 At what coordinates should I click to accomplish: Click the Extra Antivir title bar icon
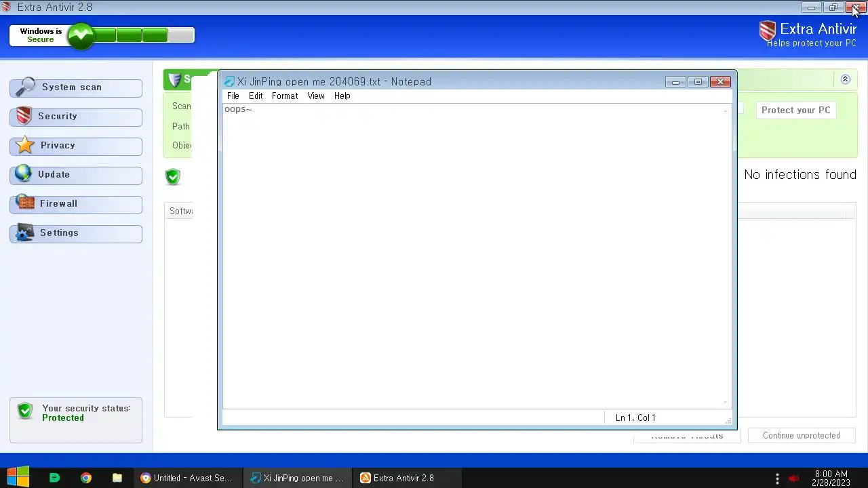click(x=7, y=7)
